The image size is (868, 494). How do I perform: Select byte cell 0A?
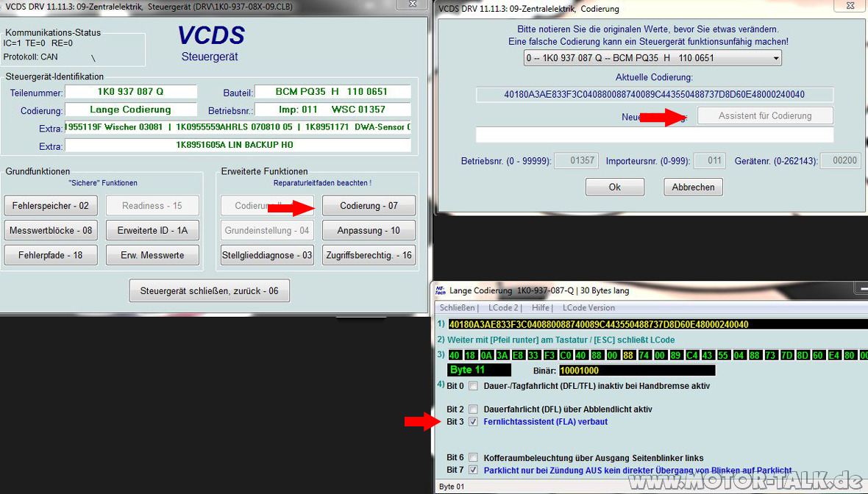coord(486,355)
